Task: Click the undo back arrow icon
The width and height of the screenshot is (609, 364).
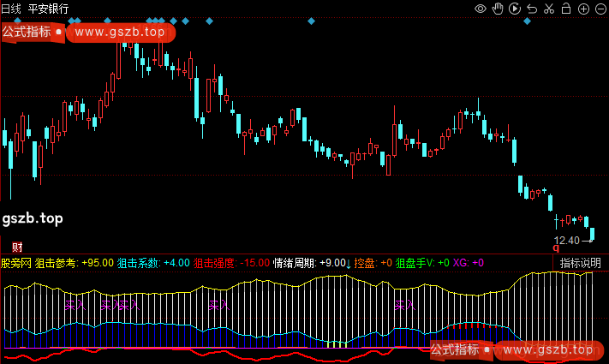Action: click(531, 9)
